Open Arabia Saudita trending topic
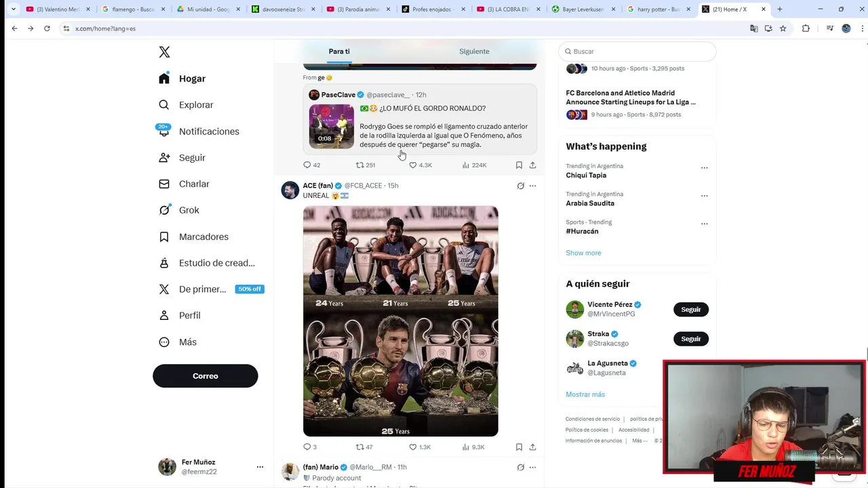 pyautogui.click(x=590, y=203)
